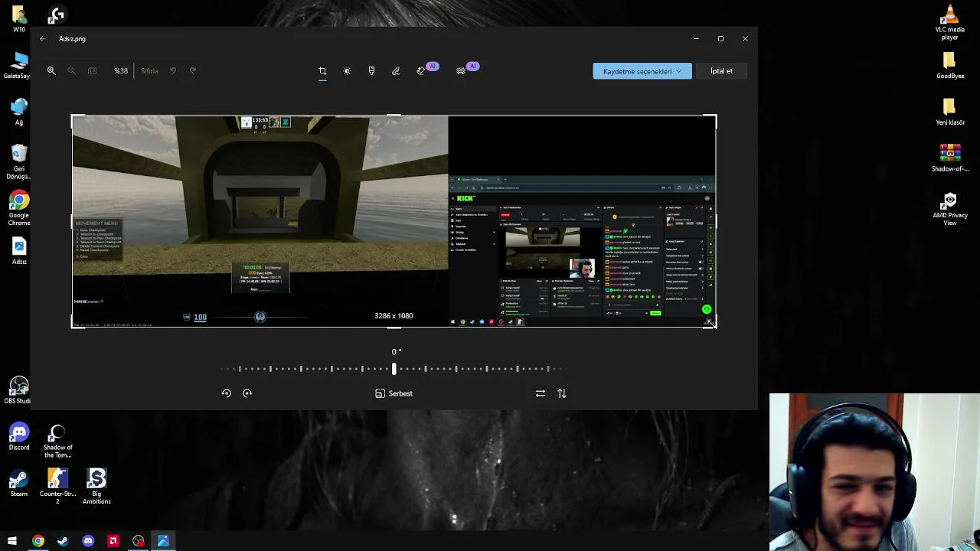The height and width of the screenshot is (551, 980).
Task: Click the top-left crop corner handle
Action: [x=73, y=117]
